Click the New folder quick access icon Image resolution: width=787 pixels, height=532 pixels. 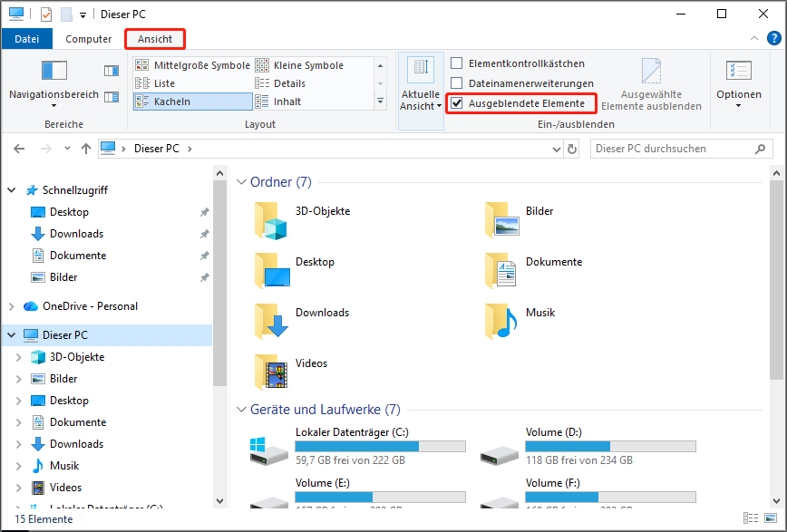(x=67, y=15)
